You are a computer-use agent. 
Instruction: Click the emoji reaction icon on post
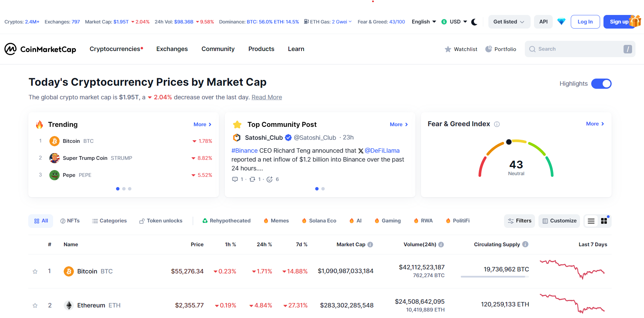tap(269, 179)
